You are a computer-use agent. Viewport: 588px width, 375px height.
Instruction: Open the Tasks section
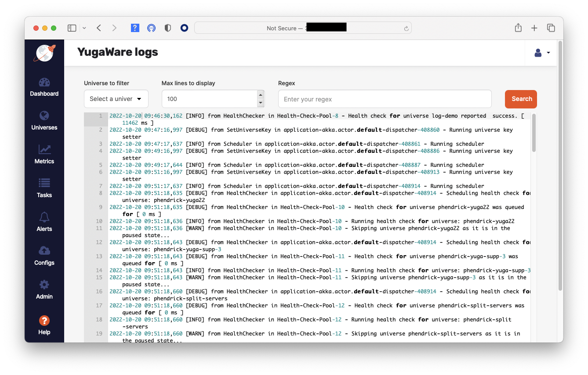click(x=44, y=188)
